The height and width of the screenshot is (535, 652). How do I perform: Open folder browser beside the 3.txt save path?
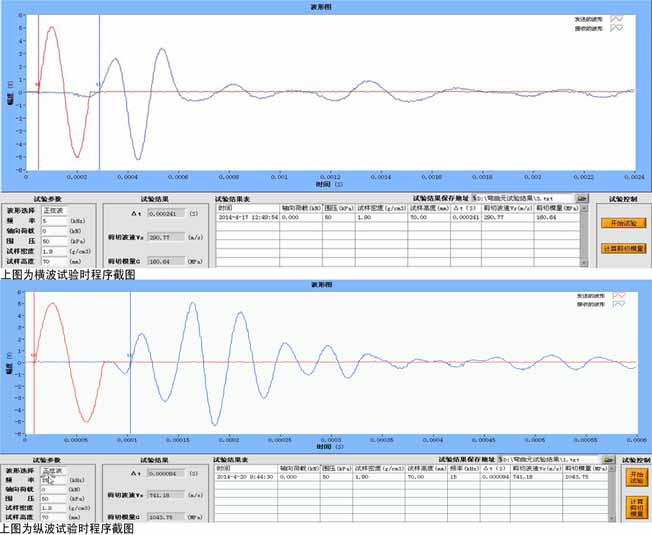point(583,199)
